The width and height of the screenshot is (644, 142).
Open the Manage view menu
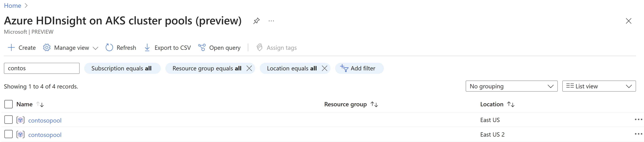tap(71, 48)
